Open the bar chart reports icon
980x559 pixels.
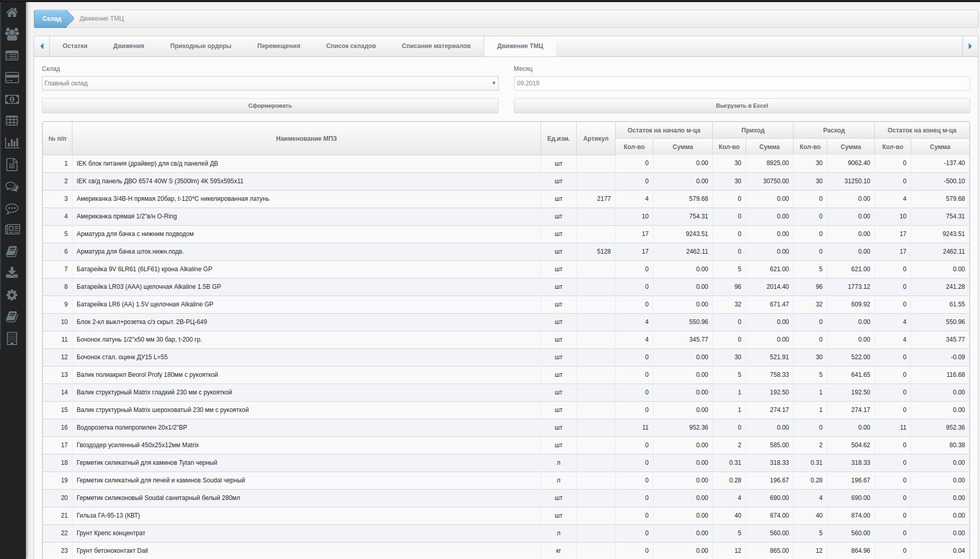coord(12,143)
